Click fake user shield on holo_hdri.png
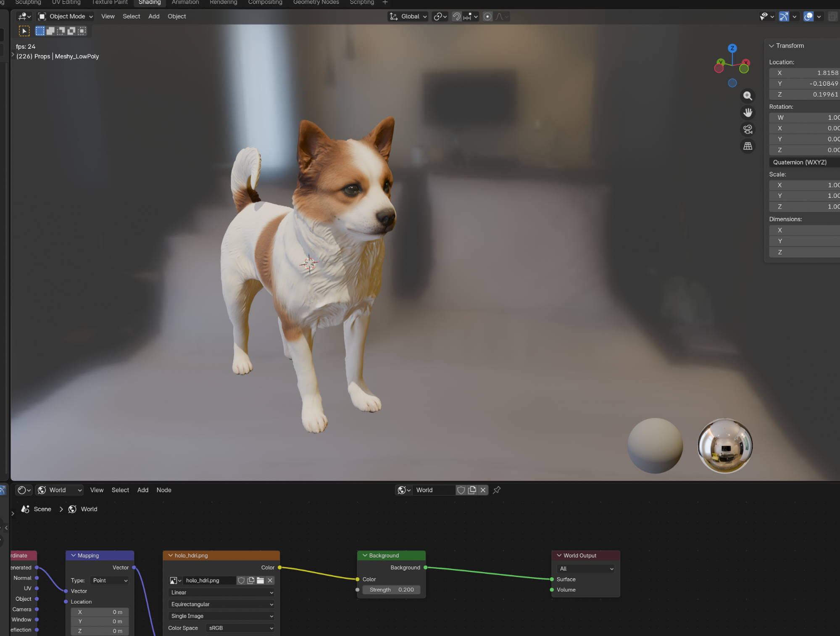This screenshot has width=840, height=636. pos(241,580)
